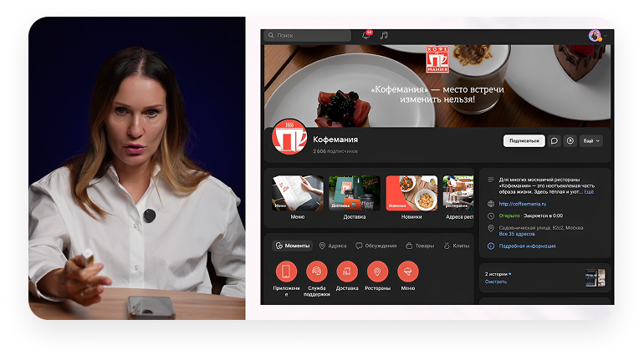644x360 pixels.
Task: Open the http://coffeemania.ru link
Action: pyautogui.click(x=523, y=204)
